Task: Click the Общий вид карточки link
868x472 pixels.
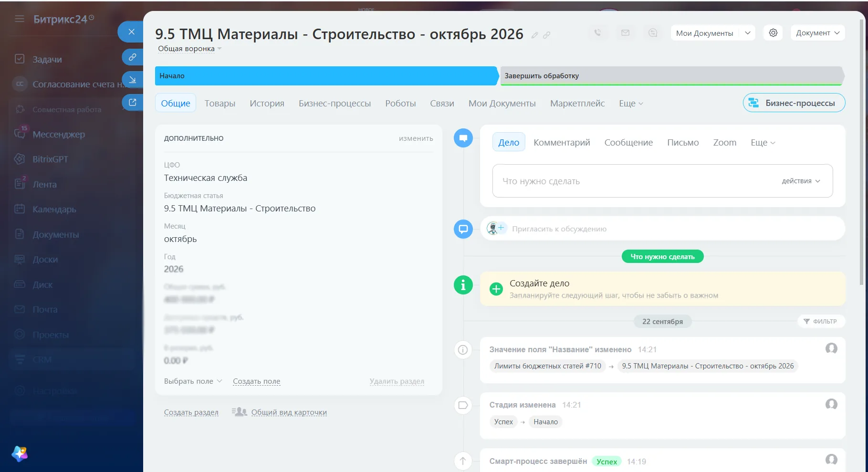Action: coord(289,412)
